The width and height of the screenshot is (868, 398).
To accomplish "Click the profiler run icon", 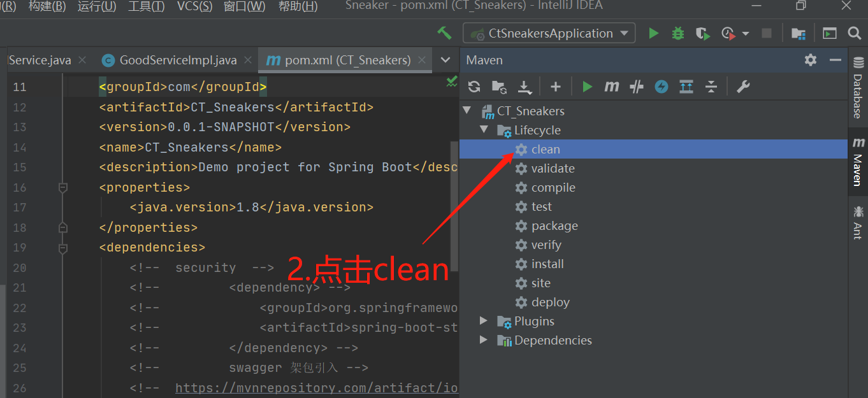I will coord(728,33).
